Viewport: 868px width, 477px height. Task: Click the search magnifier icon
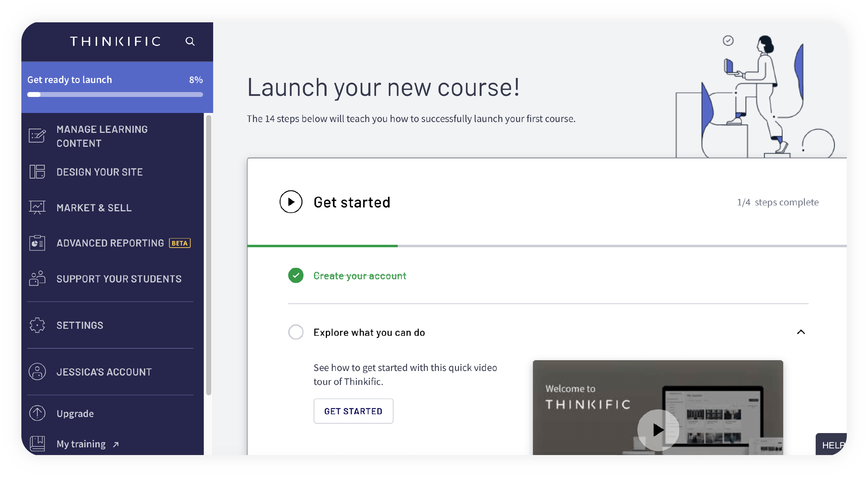190,41
